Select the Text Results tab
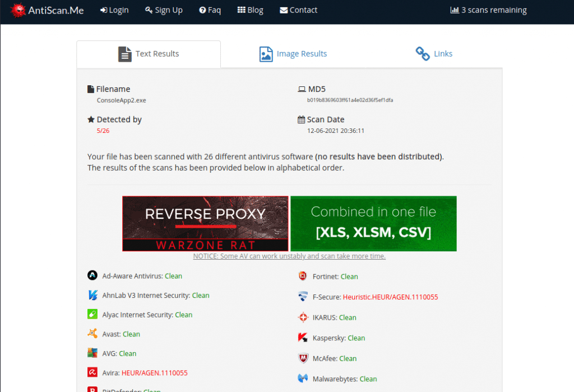The width and height of the screenshot is (574, 392). (149, 54)
